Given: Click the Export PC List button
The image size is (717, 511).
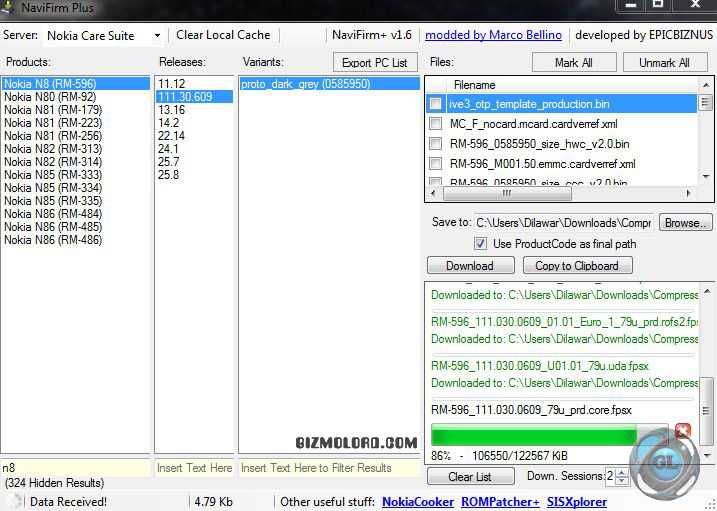Looking at the screenshot, I should (x=375, y=63).
